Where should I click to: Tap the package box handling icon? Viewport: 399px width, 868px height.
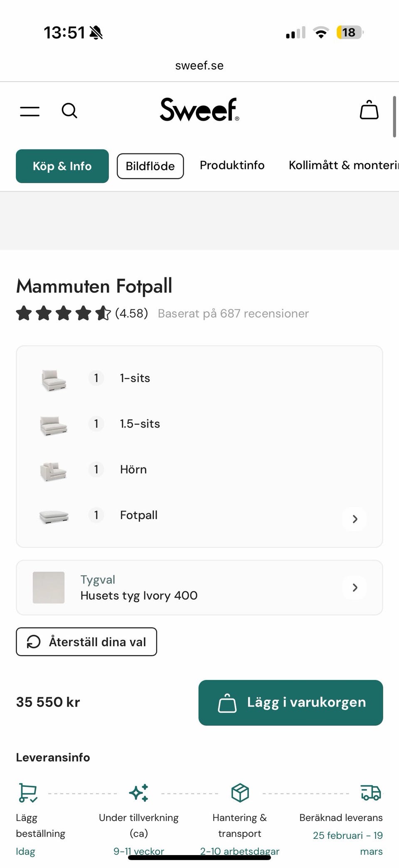[x=240, y=793]
